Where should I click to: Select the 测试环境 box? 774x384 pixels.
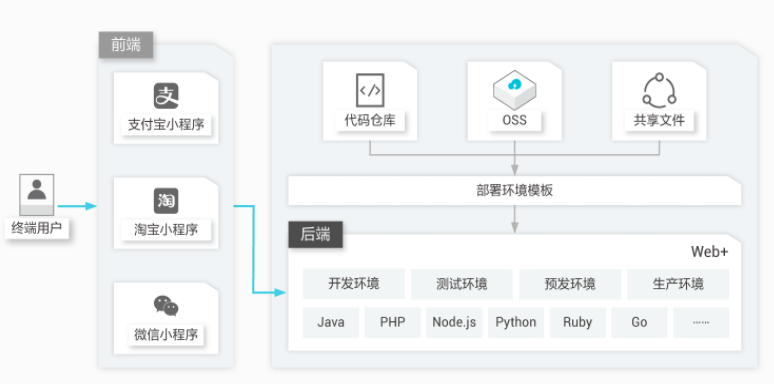(462, 284)
